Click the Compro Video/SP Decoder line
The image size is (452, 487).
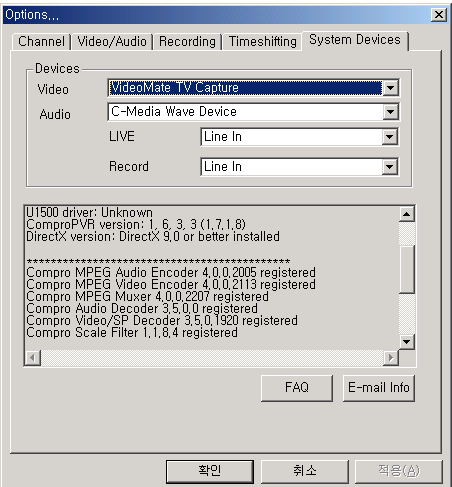tap(162, 321)
